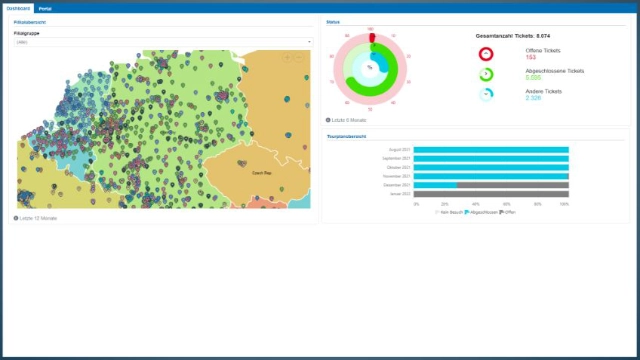Image resolution: width=640 pixels, height=360 pixels.
Task: Open the Filialgruppe dropdown
Action: [163, 42]
